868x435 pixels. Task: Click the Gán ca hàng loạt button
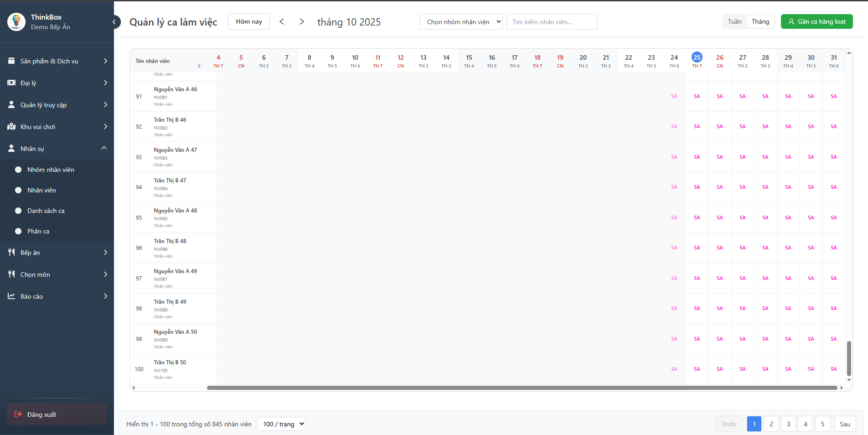point(816,21)
